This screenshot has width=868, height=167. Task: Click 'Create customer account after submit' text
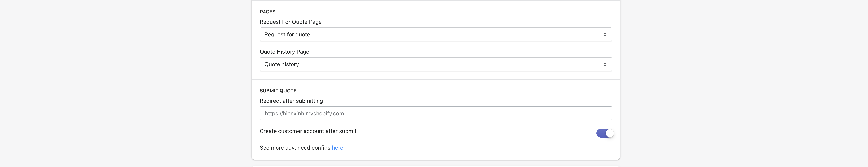coord(308,131)
